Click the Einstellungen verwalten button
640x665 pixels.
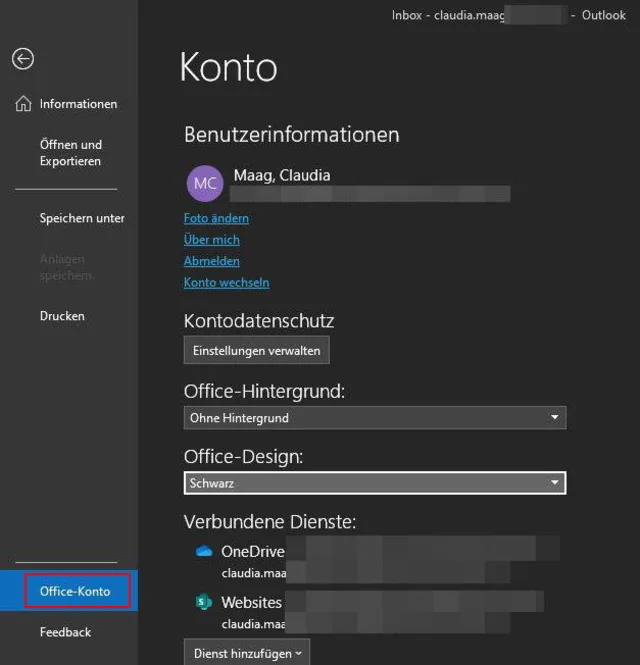[x=256, y=350]
